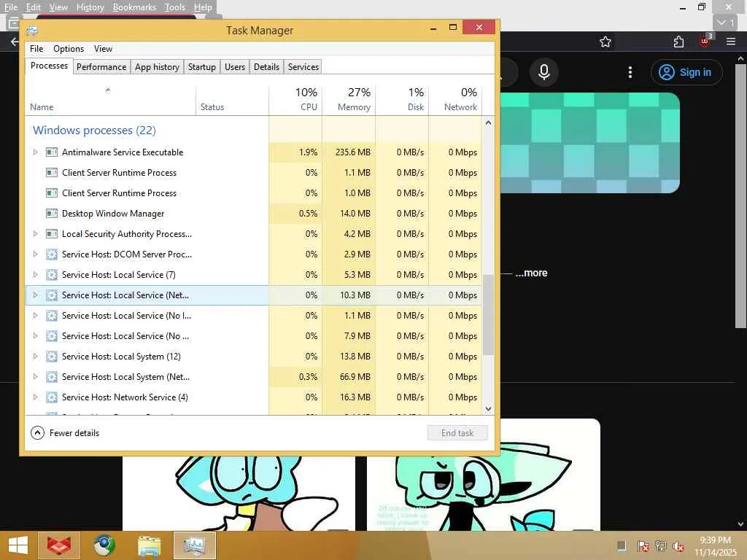The width and height of the screenshot is (747, 560).
Task: Click the Sign in button on the web page
Action: click(686, 72)
